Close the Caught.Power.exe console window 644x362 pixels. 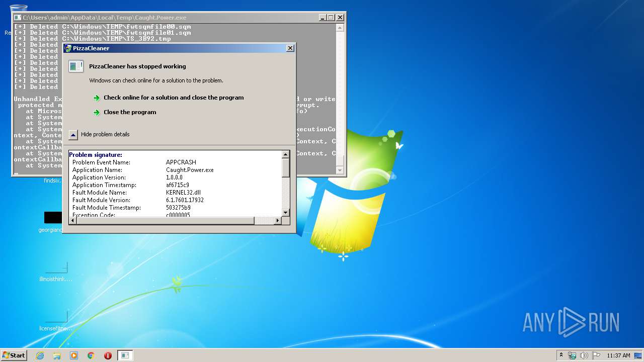click(340, 18)
